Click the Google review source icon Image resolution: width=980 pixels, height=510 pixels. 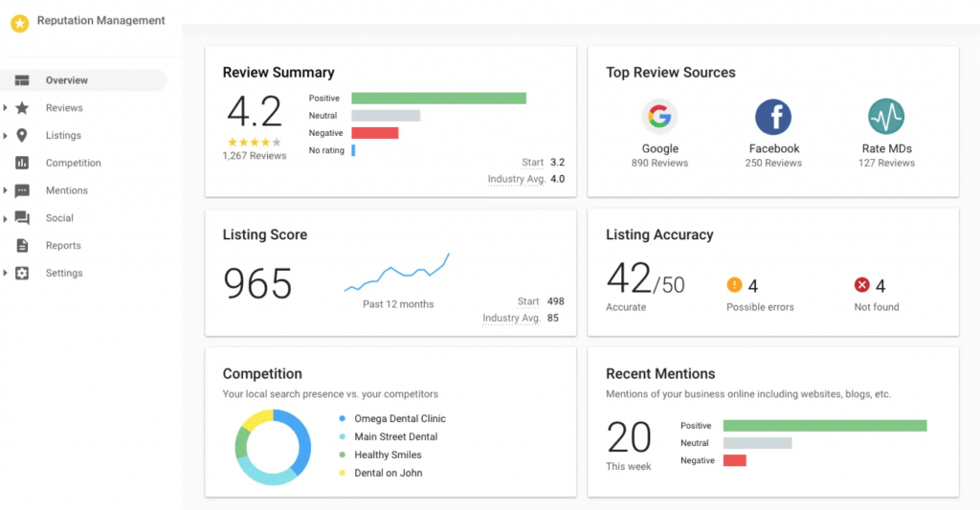(x=659, y=118)
